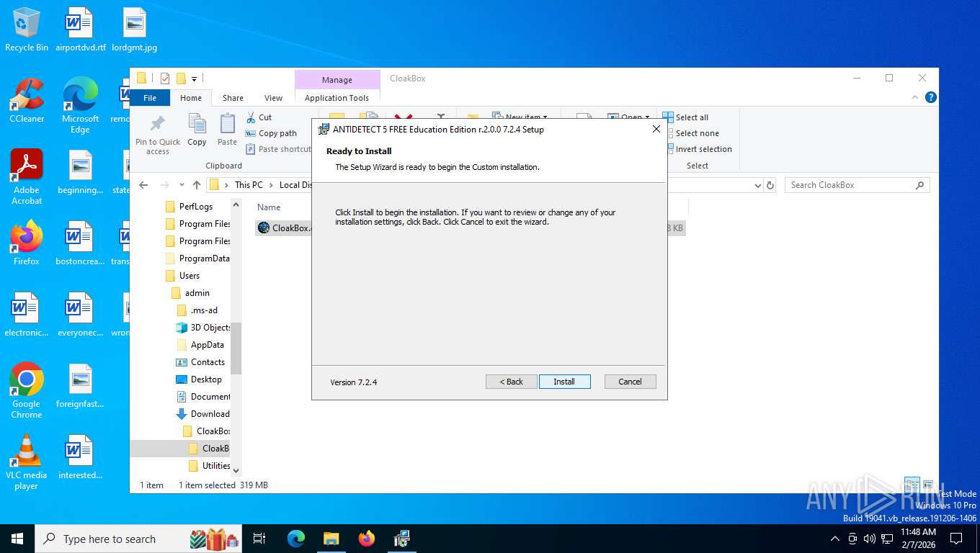Open Google Chrome desktop shortcut
Viewport: 980px width, 553px height.
click(27, 390)
